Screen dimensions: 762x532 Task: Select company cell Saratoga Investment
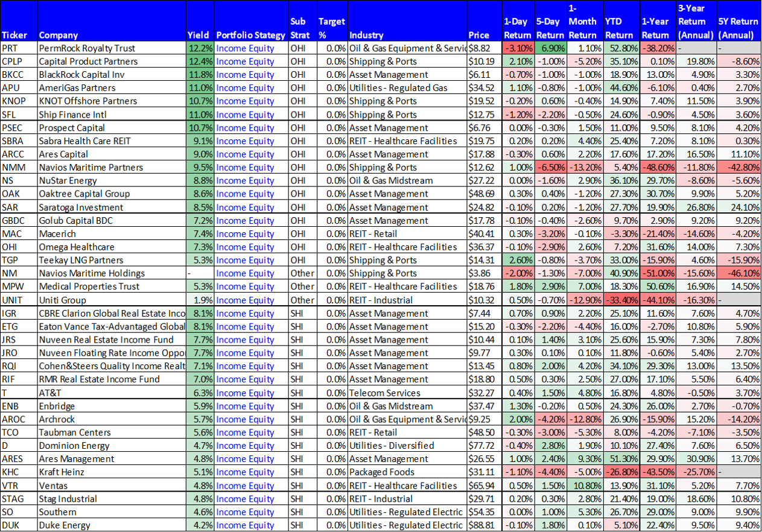(x=112, y=207)
